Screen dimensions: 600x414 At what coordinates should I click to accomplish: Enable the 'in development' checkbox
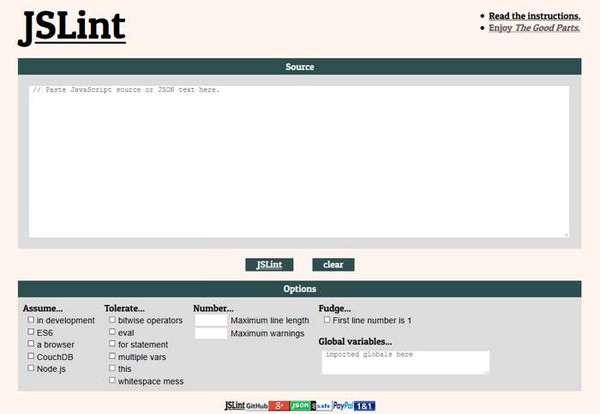click(31, 319)
